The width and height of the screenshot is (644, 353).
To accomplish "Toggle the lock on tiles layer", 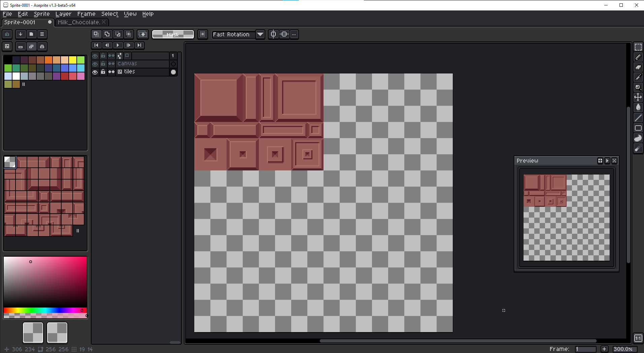I will point(103,72).
